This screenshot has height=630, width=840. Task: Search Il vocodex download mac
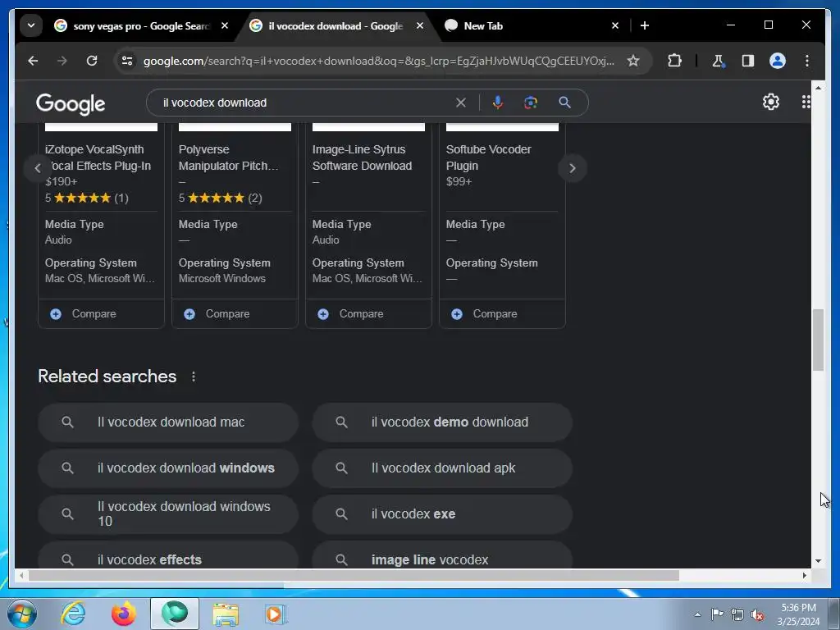pyautogui.click(x=167, y=422)
